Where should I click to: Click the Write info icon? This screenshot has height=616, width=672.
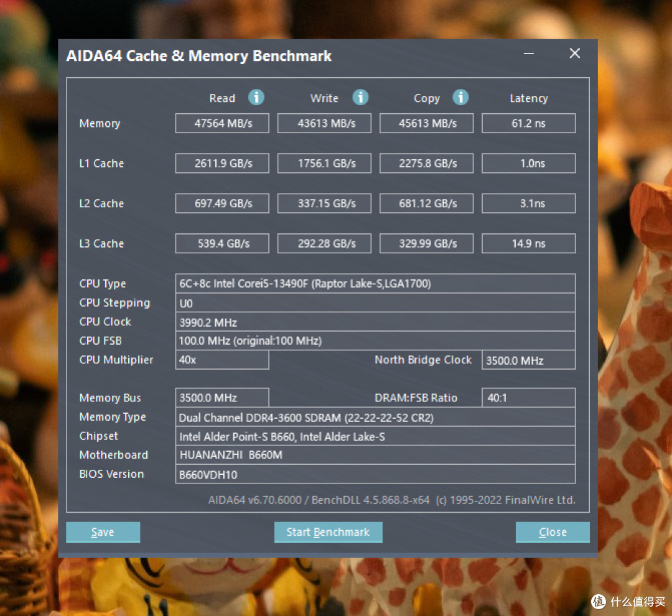[x=360, y=97]
